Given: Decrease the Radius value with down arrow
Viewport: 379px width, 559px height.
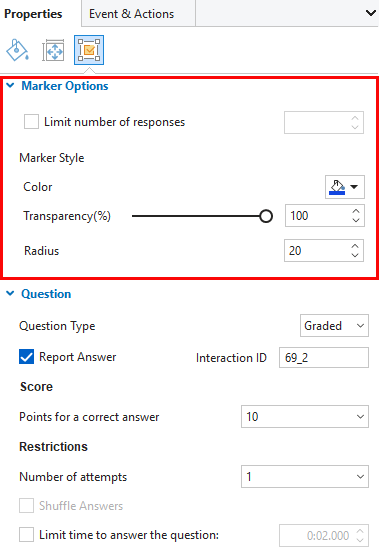Looking at the screenshot, I should (x=355, y=255).
